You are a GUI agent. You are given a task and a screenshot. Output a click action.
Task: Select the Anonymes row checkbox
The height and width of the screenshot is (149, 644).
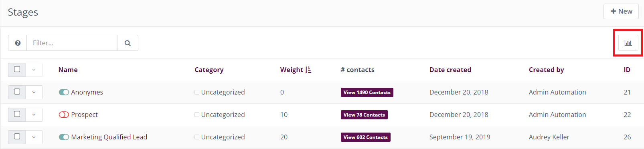click(17, 92)
